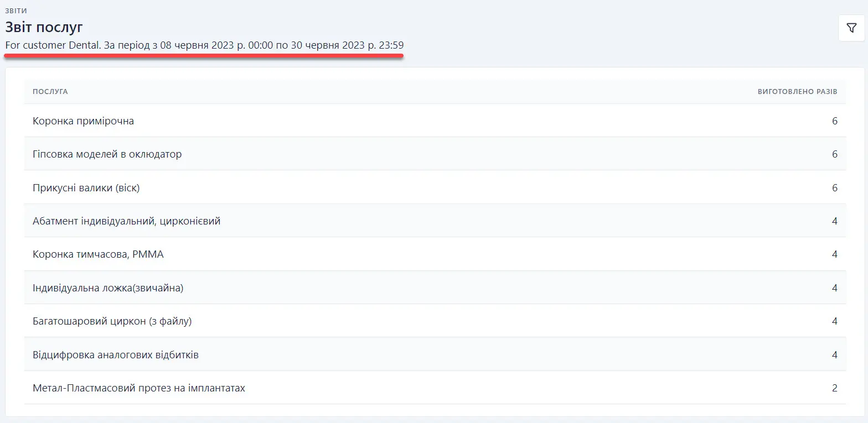Open the report filter funnel icon

(x=851, y=28)
